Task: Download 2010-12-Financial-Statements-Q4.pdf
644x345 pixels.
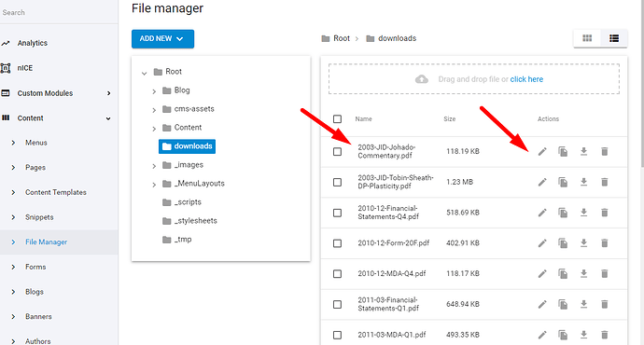Action: click(x=583, y=213)
